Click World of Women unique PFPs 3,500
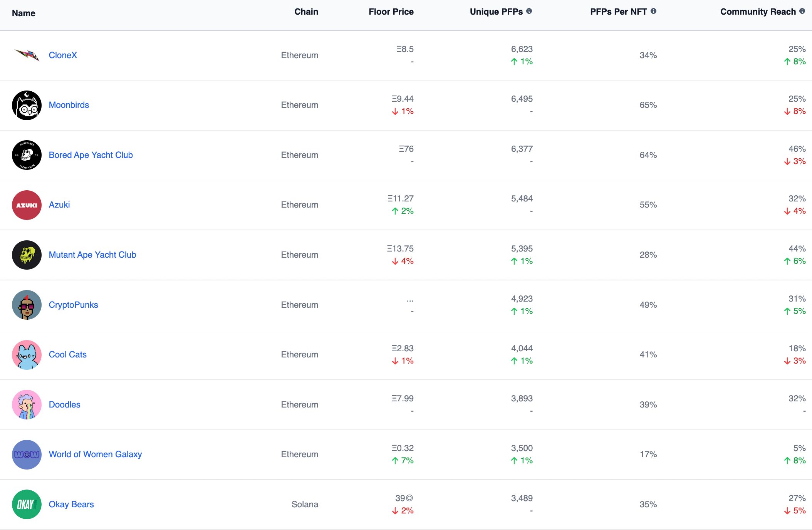The image size is (812, 530). (x=522, y=448)
